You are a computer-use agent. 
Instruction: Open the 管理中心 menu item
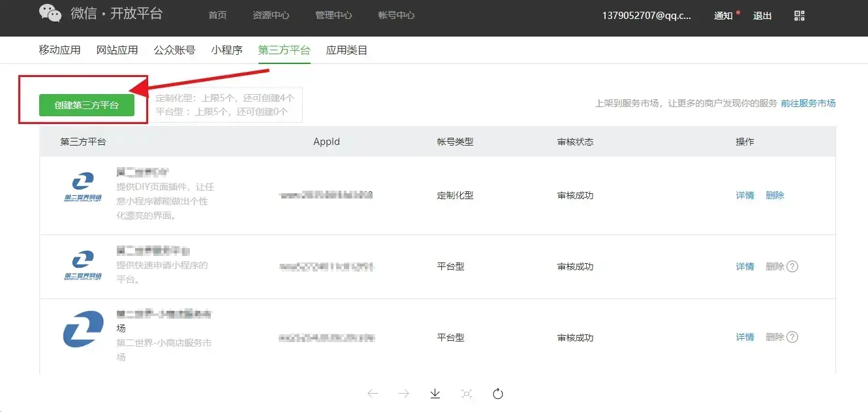[333, 15]
